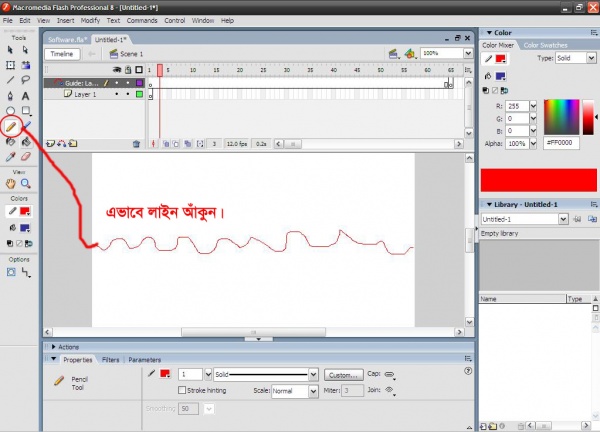600x432 pixels.
Task: Select the Brush tool
Action: pos(26,126)
